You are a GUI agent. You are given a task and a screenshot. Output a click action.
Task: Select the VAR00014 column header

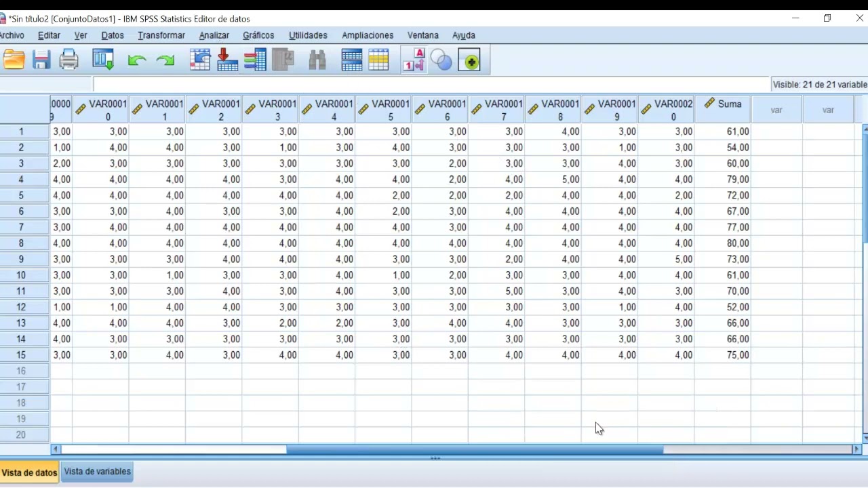pyautogui.click(x=327, y=109)
